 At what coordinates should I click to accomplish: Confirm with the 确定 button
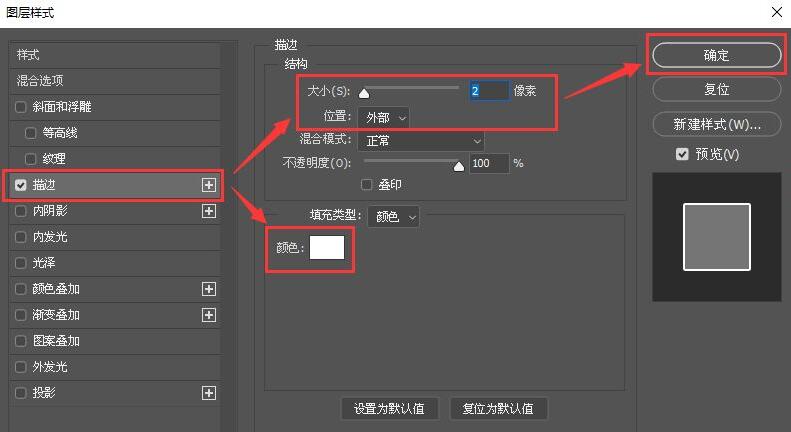click(716, 55)
